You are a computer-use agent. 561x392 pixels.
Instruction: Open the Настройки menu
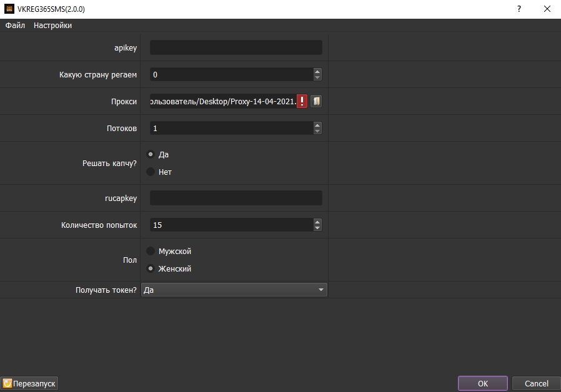click(x=52, y=26)
